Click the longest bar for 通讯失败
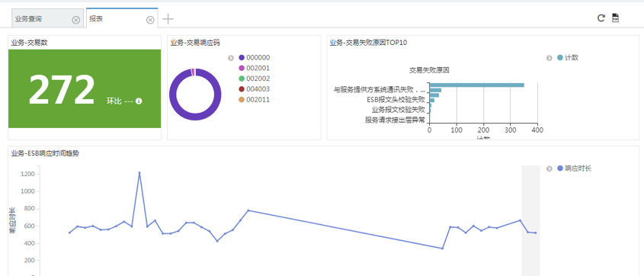The width and height of the screenshot is (644, 276). 477,85
